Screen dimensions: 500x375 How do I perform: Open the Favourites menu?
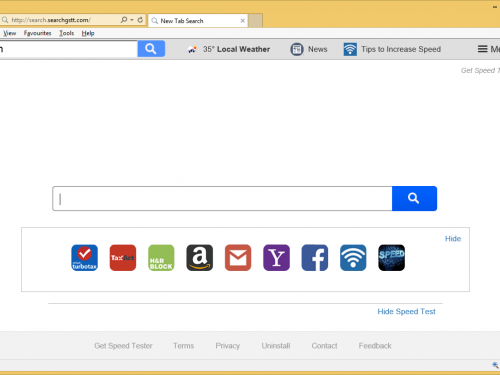pyautogui.click(x=38, y=33)
